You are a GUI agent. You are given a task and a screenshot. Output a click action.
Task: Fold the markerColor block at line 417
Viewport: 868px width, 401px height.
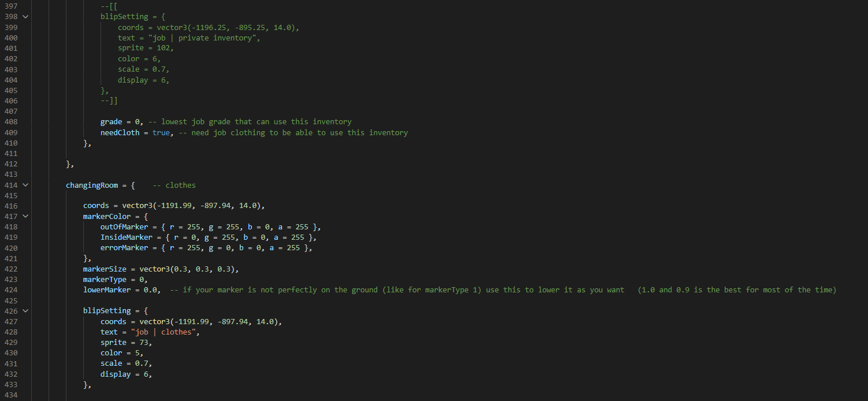[24, 216]
